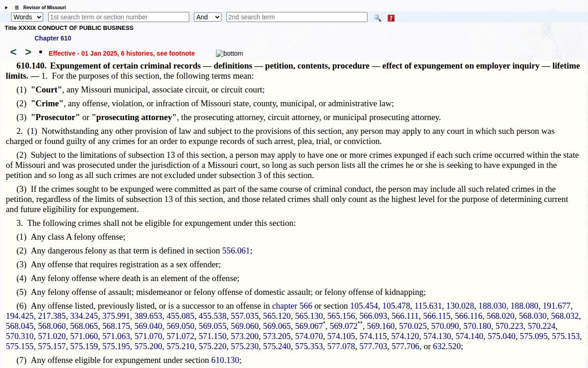Follow section 455.085 link
This screenshot has width=588, height=368.
coord(181,316)
